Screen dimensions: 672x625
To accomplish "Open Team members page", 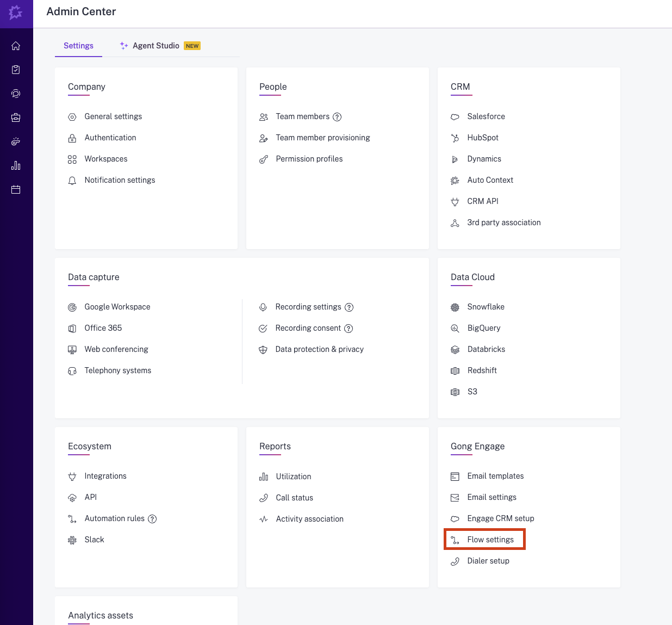I will (302, 116).
